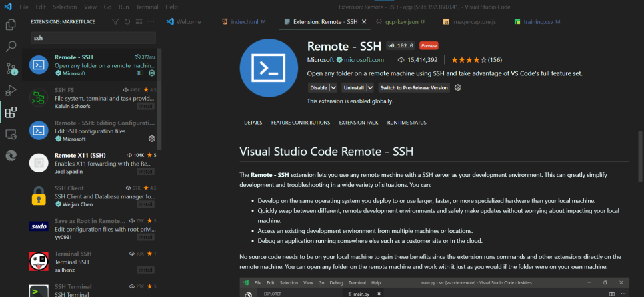Viewport: 644px width, 297px height.
Task: Install the SSH Client extension
Action: click(146, 204)
